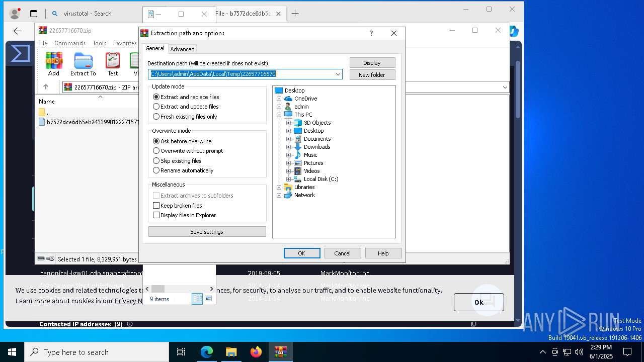Screen dimensions: 644x362
Task: Open WinRAR Tools menu
Action: [99, 43]
